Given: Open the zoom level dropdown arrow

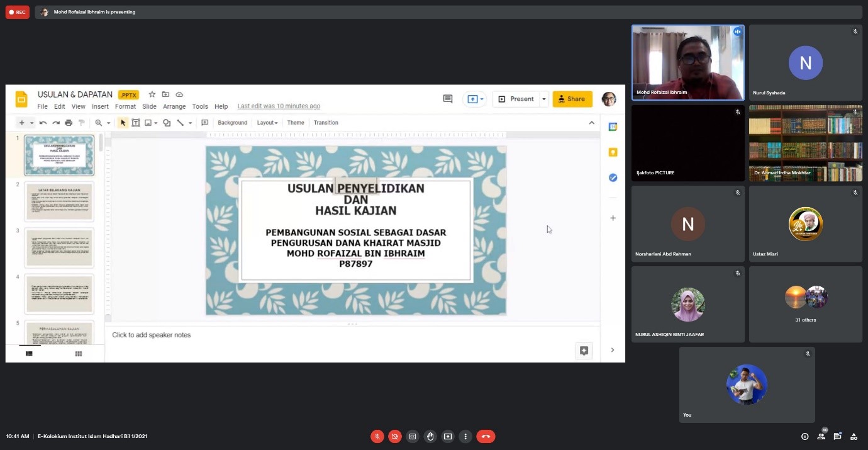Looking at the screenshot, I should (108, 123).
